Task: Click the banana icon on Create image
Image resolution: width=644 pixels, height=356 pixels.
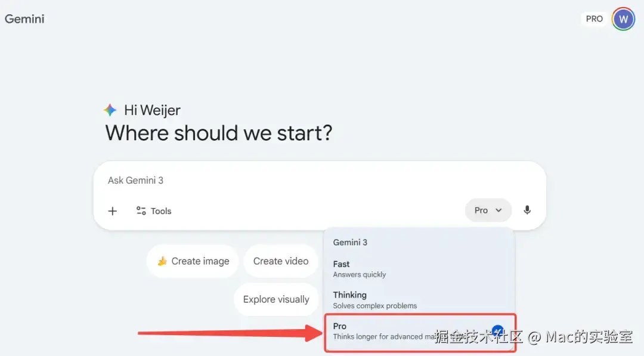Action: [x=162, y=261]
